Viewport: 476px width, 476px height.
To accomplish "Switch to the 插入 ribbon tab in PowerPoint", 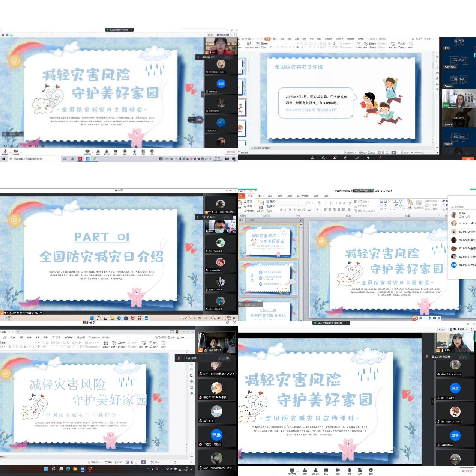I will pos(260,196).
